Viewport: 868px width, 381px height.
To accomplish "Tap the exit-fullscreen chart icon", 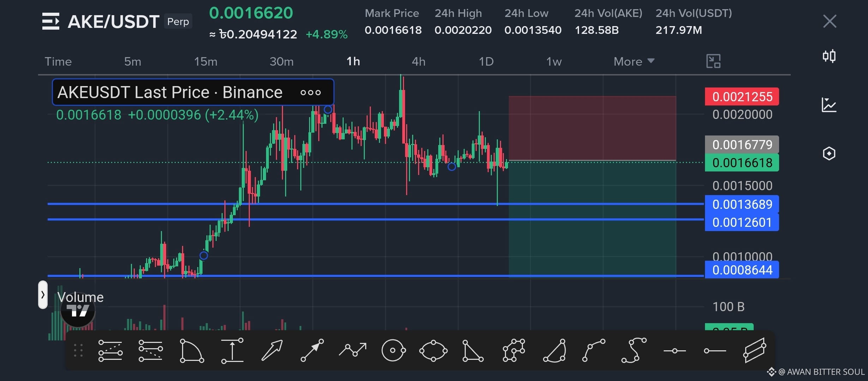I will pos(713,61).
